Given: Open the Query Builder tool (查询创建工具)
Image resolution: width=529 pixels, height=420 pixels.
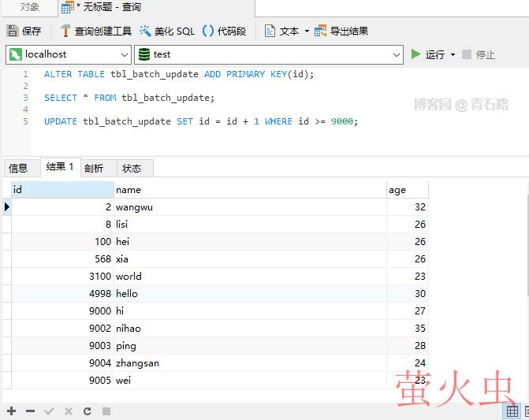Looking at the screenshot, I should [x=95, y=32].
